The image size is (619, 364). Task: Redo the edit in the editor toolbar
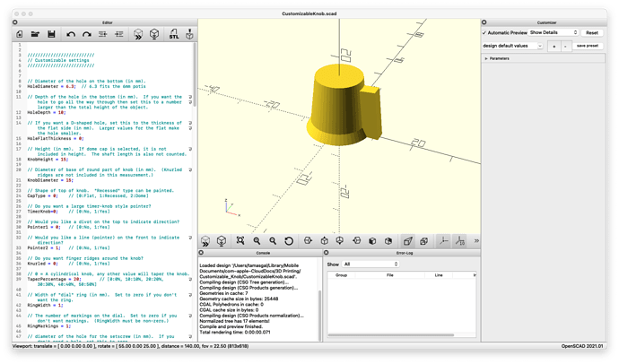click(87, 34)
